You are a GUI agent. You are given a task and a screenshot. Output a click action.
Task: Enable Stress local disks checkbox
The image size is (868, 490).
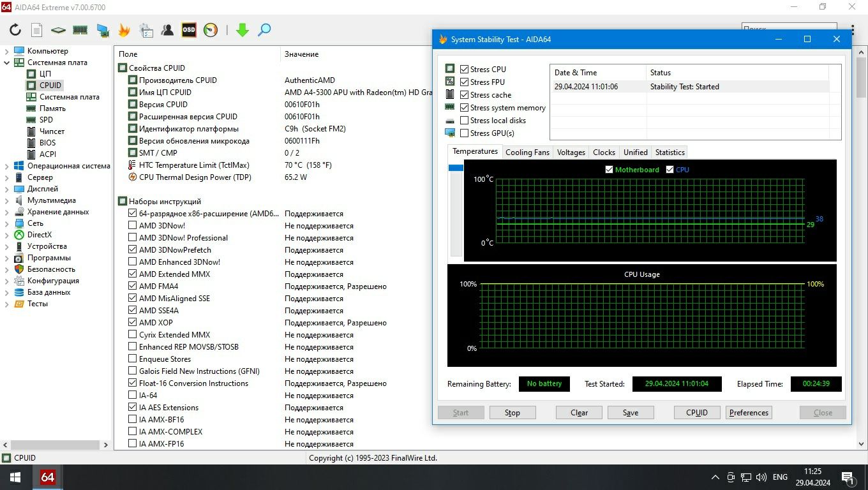pyautogui.click(x=464, y=121)
